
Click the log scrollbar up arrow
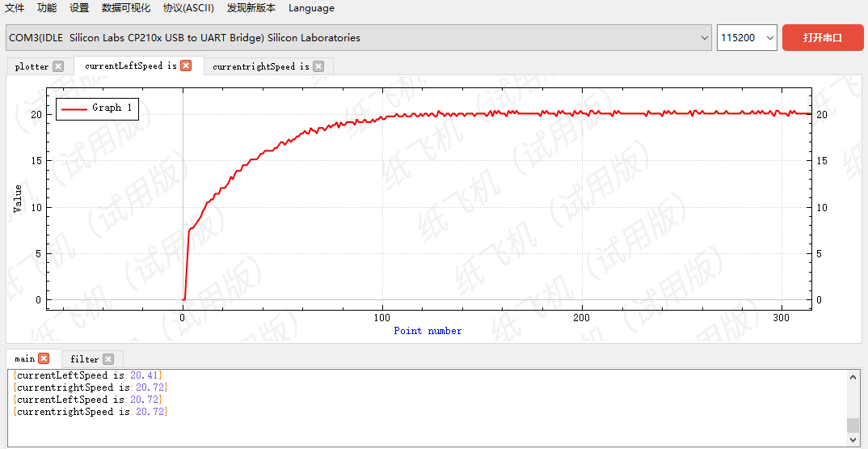[853, 376]
